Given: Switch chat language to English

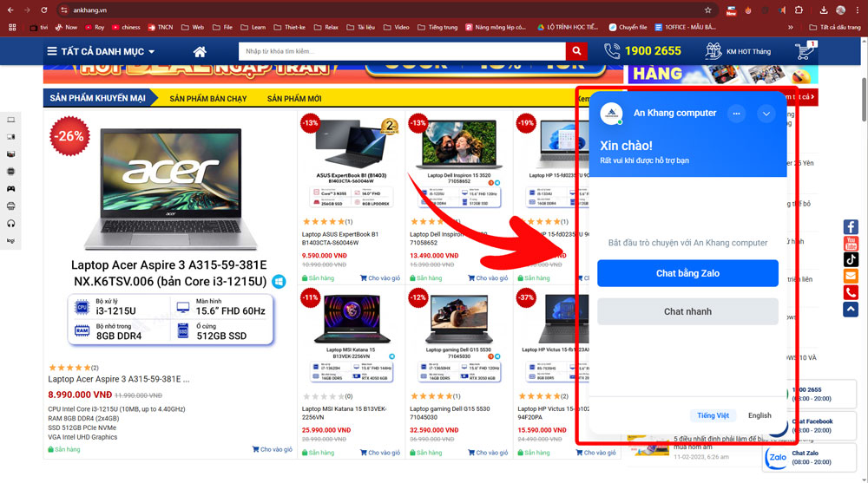Looking at the screenshot, I should (759, 415).
